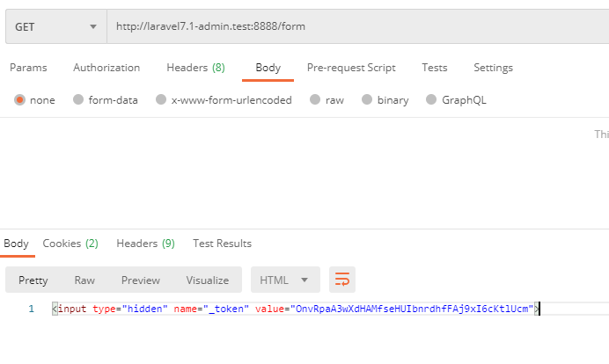
Task: Click the request URL input field
Action: [x=357, y=26]
